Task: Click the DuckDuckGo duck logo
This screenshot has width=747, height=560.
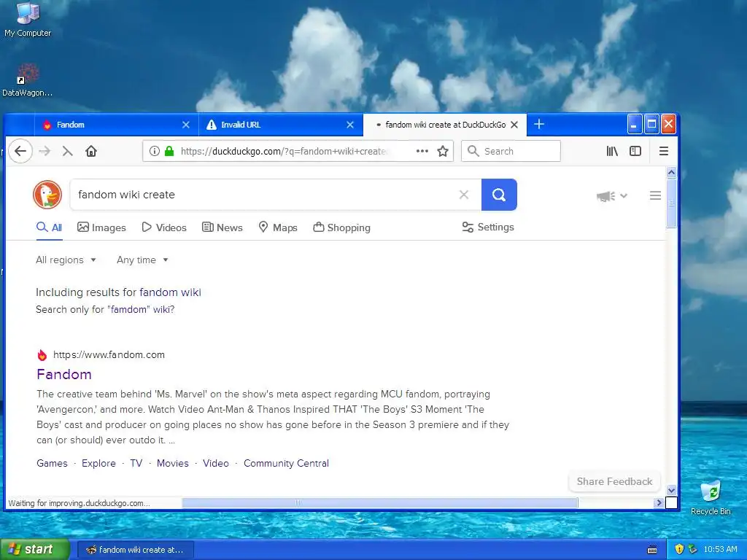Action: click(47, 195)
